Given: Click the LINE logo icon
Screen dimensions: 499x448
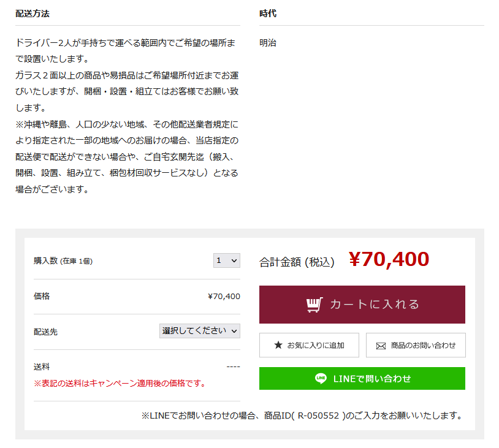Looking at the screenshot, I should point(321,378).
